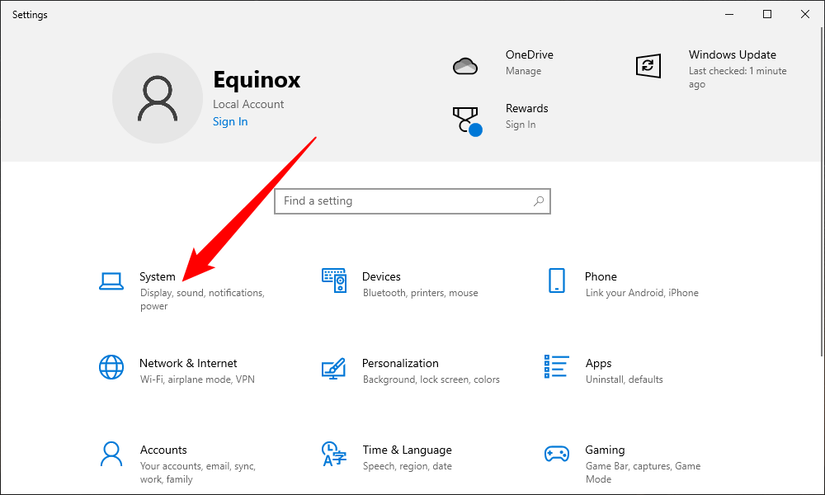This screenshot has height=495, width=825.
Task: Minimize the Settings window
Action: pyautogui.click(x=729, y=14)
